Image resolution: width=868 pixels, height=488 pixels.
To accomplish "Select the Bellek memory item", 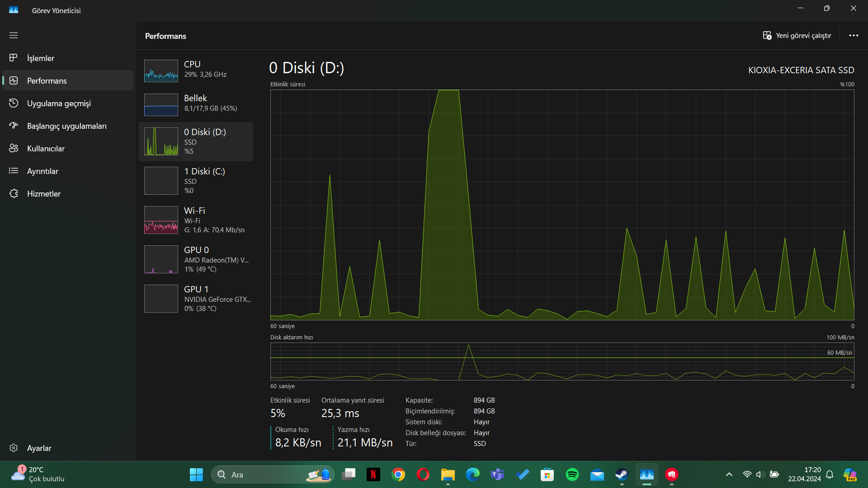I will pos(196,103).
